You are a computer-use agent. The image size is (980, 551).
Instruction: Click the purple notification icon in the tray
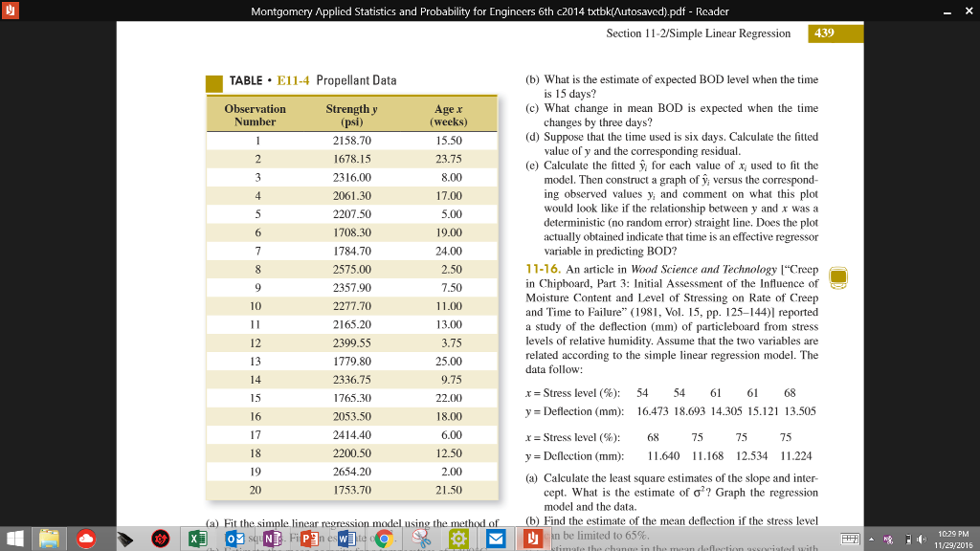coord(887,539)
